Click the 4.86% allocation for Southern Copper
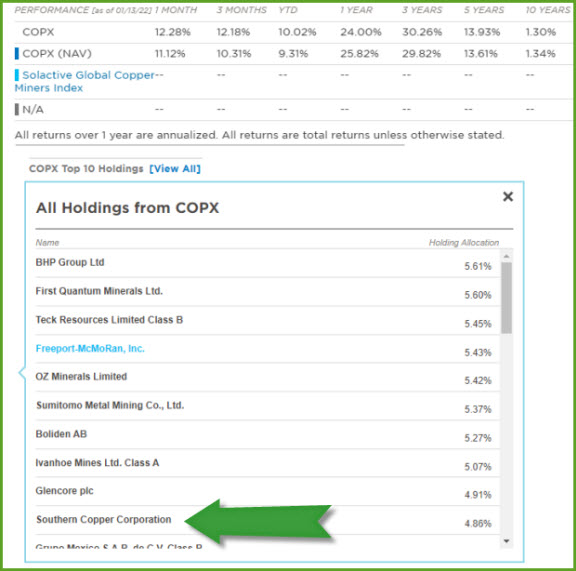 (x=478, y=523)
